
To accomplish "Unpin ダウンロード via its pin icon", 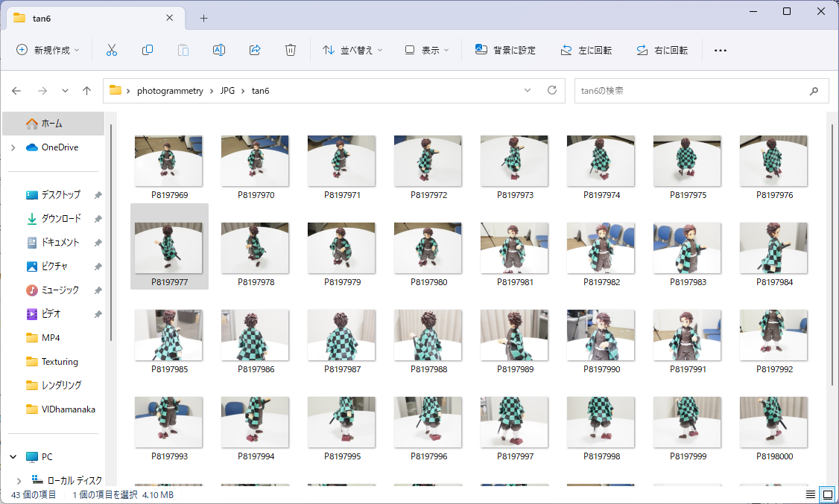I will [x=98, y=219].
